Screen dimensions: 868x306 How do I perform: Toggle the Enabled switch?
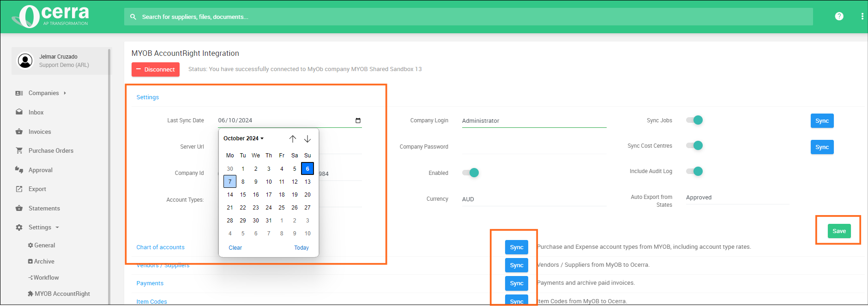coord(470,173)
